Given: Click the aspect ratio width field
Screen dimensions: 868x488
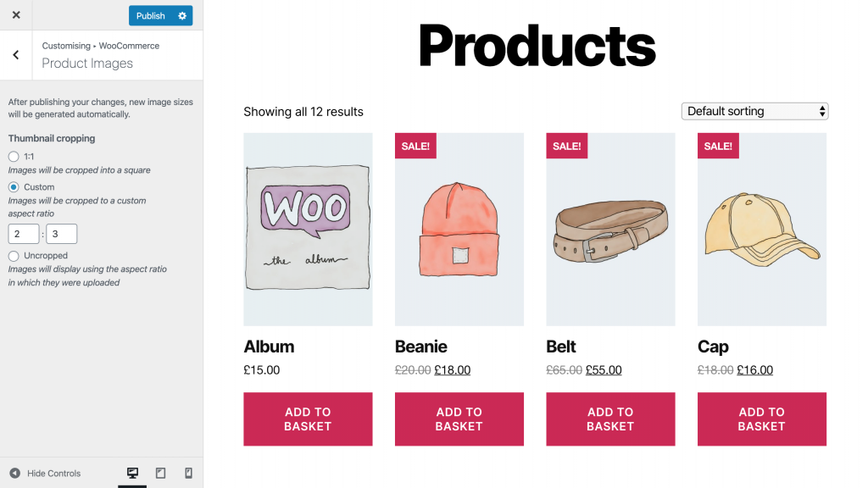Looking at the screenshot, I should (x=24, y=234).
